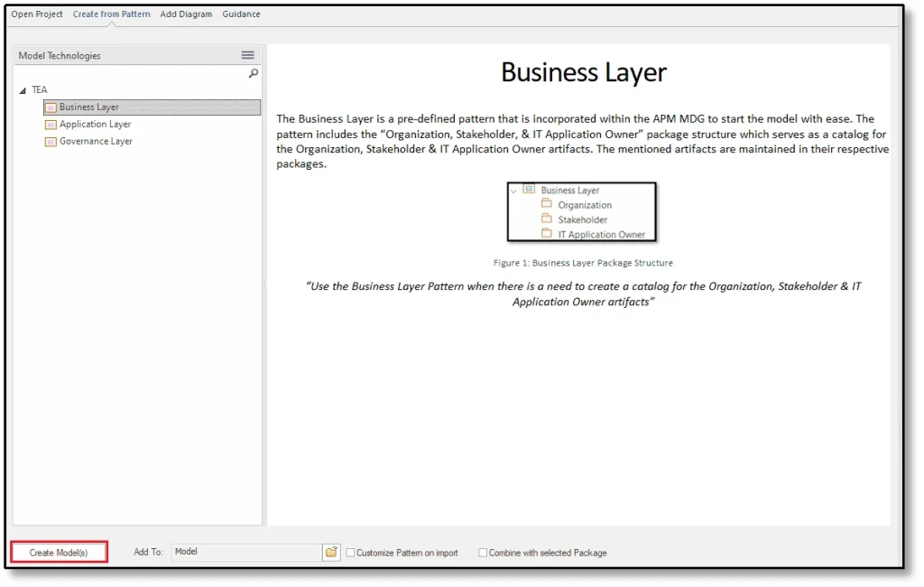Select Governance Layer pattern
924x587 pixels.
96,141
